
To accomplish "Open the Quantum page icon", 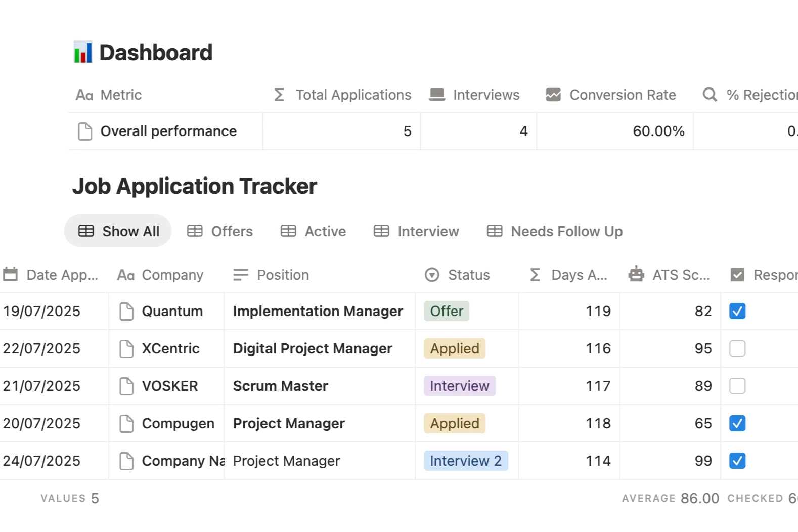I will [x=126, y=312].
